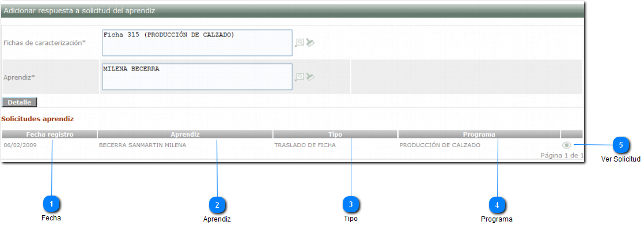This screenshot has width=644, height=225.
Task: Sort by the Tipo column header
Action: click(335, 134)
